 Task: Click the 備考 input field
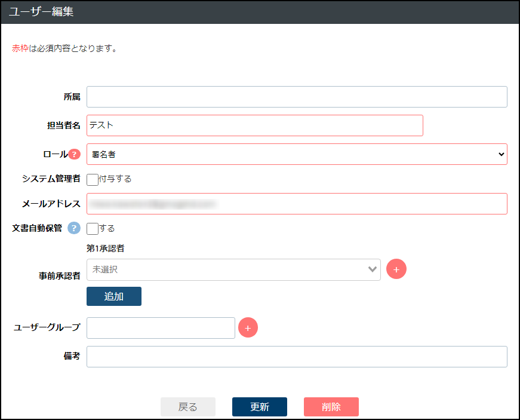tap(296, 357)
